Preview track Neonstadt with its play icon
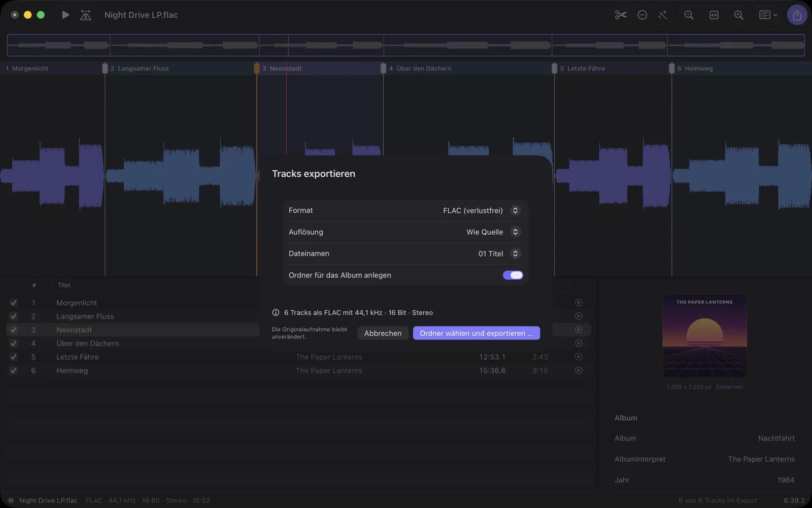This screenshot has height=508, width=812. click(579, 330)
